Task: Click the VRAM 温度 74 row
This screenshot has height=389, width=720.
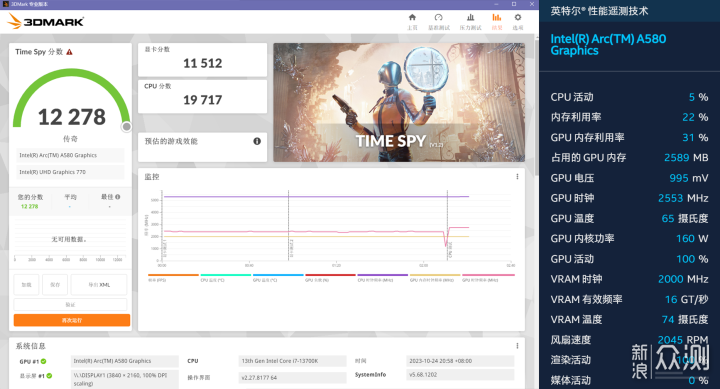Action: pyautogui.click(x=629, y=319)
